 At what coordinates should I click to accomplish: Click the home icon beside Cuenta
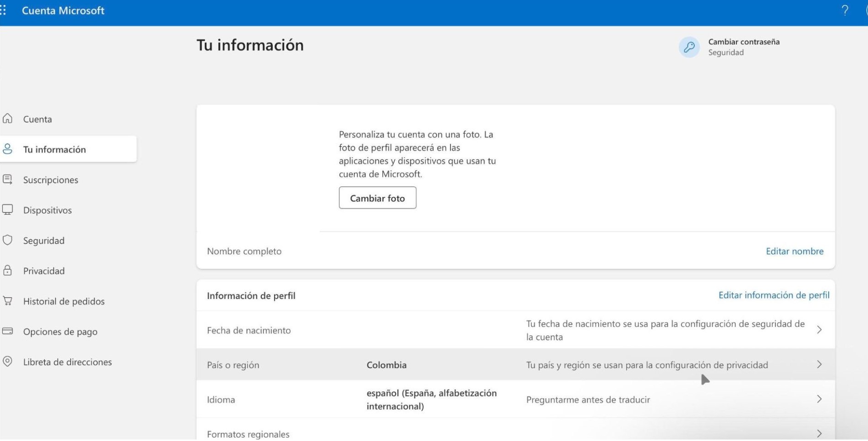[7, 119]
